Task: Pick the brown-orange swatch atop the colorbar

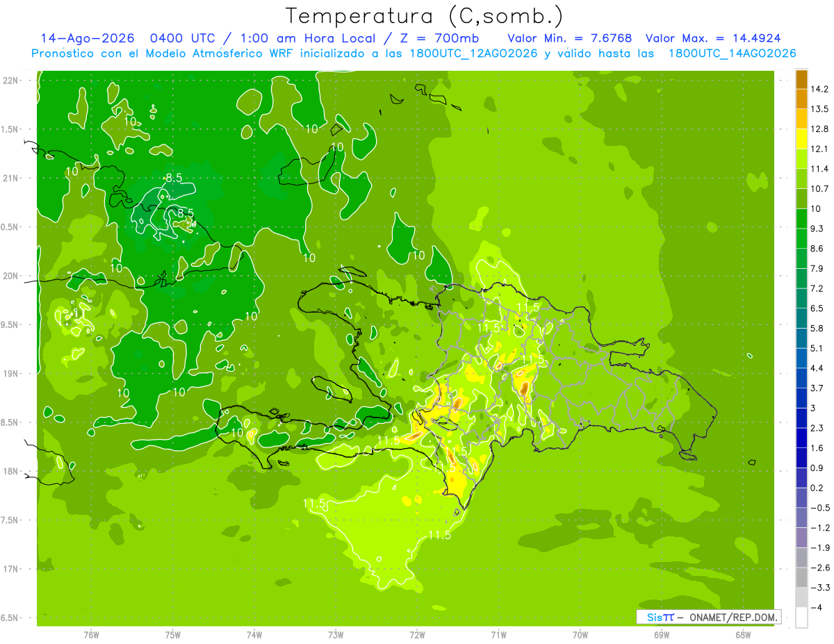Action: point(801,79)
